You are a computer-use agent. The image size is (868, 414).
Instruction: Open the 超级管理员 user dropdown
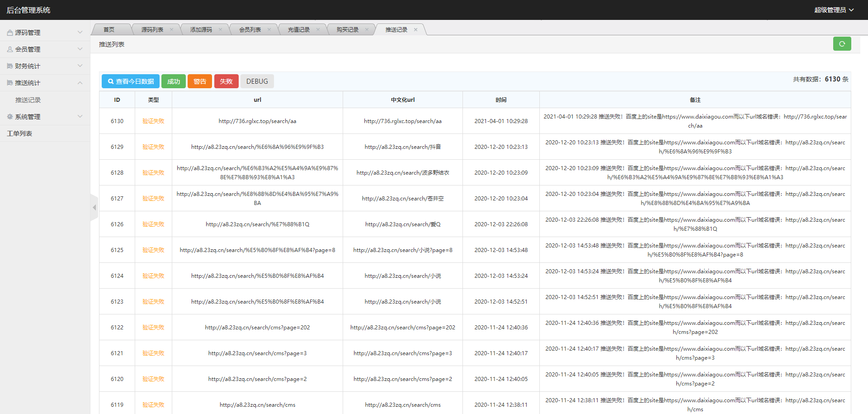pyautogui.click(x=834, y=10)
